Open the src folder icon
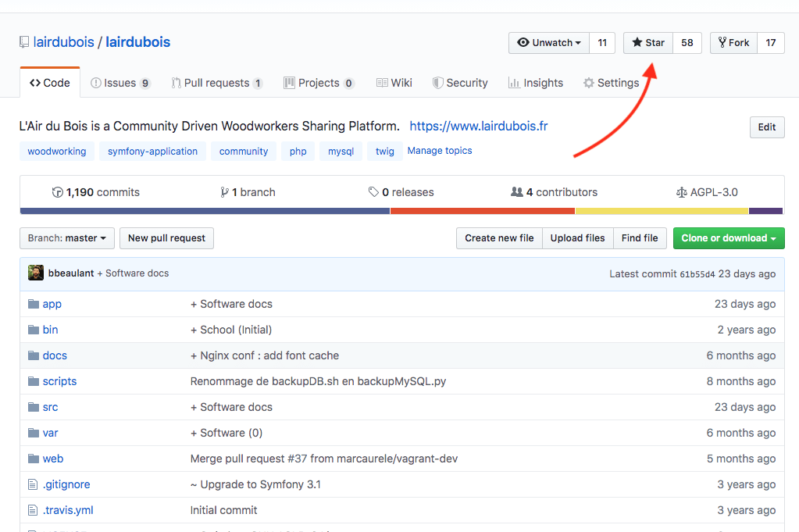 [x=34, y=407]
